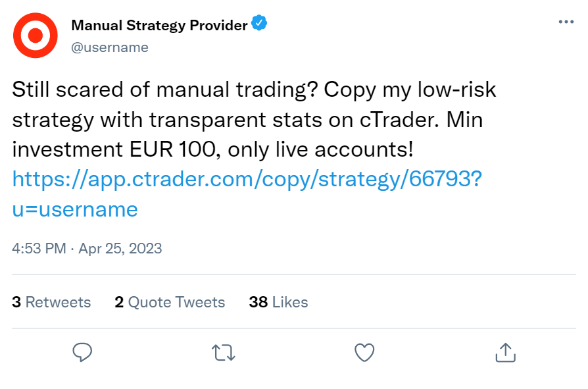Like the tweet with the heart icon
588x389 pixels.
364,353
